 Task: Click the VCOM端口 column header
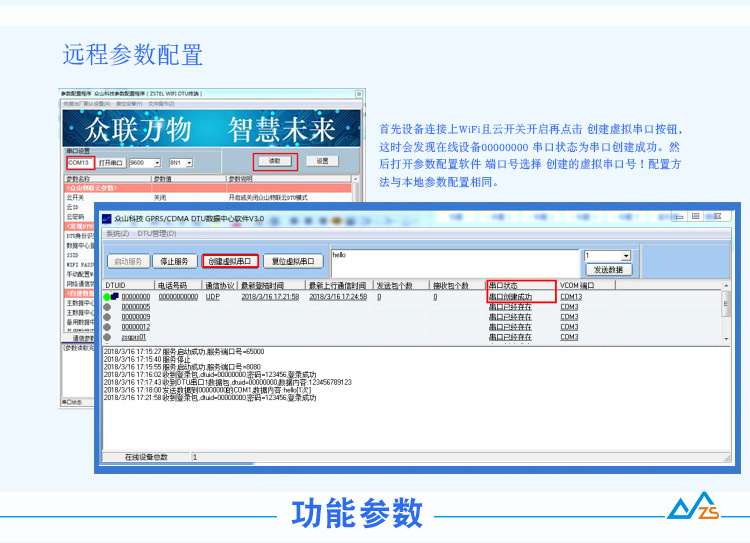(586, 286)
